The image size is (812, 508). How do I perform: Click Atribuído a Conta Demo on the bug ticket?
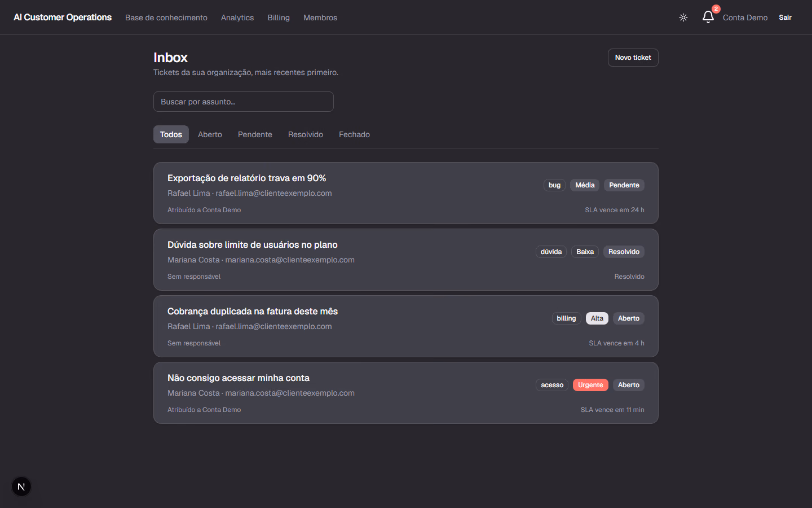point(204,210)
